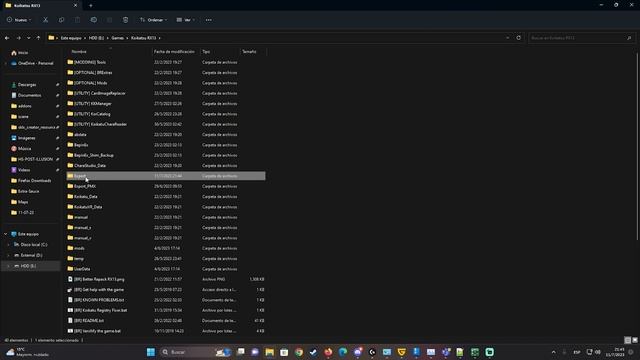The image size is (640, 360).
Task: Open the Nuevo dropdown button
Action: [19, 20]
